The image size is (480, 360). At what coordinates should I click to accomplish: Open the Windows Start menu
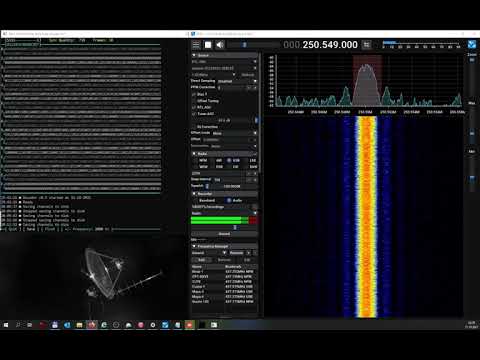click(6, 325)
